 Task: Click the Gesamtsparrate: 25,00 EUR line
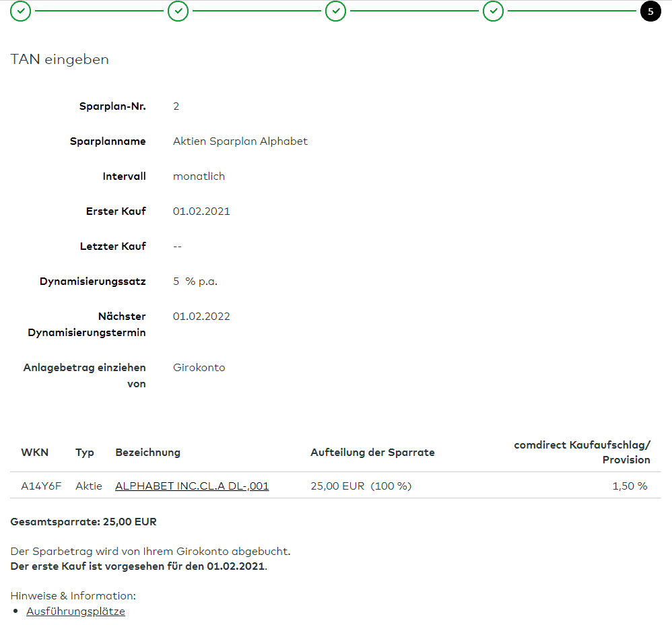pyautogui.click(x=83, y=522)
